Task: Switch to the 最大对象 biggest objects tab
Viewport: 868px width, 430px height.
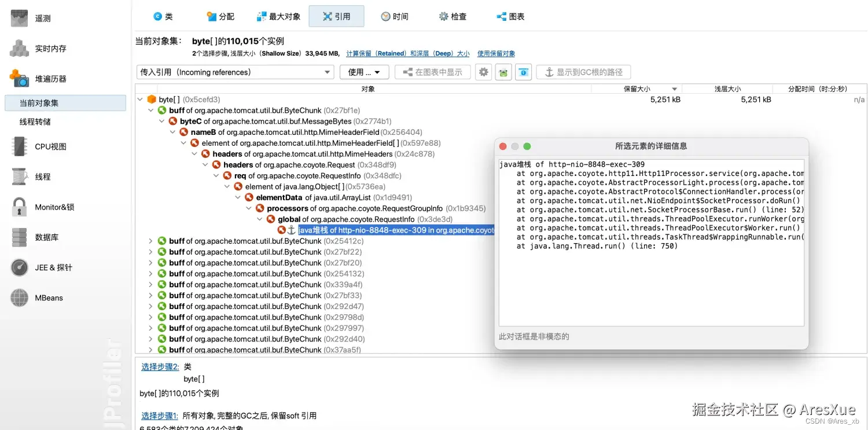Action: click(x=278, y=16)
